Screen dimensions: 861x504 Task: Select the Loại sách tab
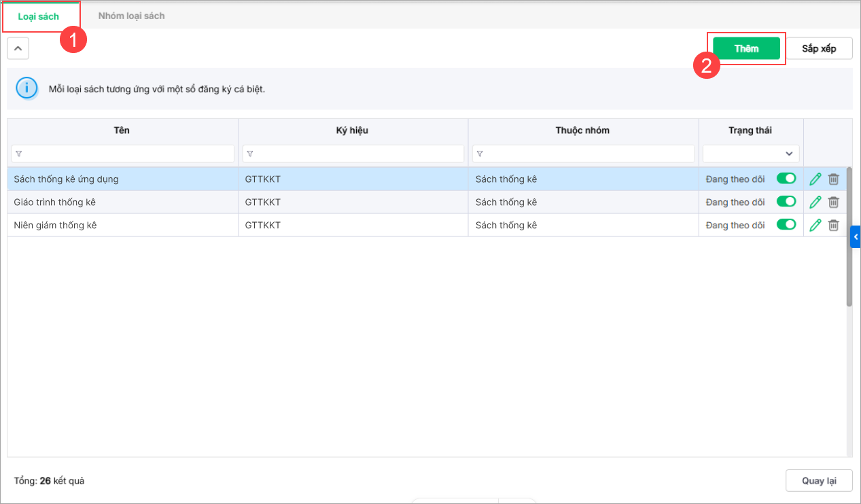(x=39, y=16)
